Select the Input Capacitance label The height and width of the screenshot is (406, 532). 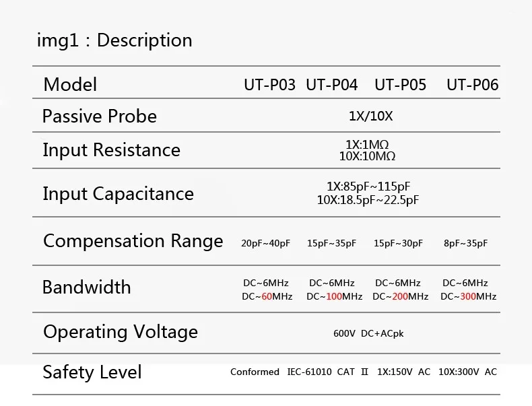pyautogui.click(x=118, y=194)
